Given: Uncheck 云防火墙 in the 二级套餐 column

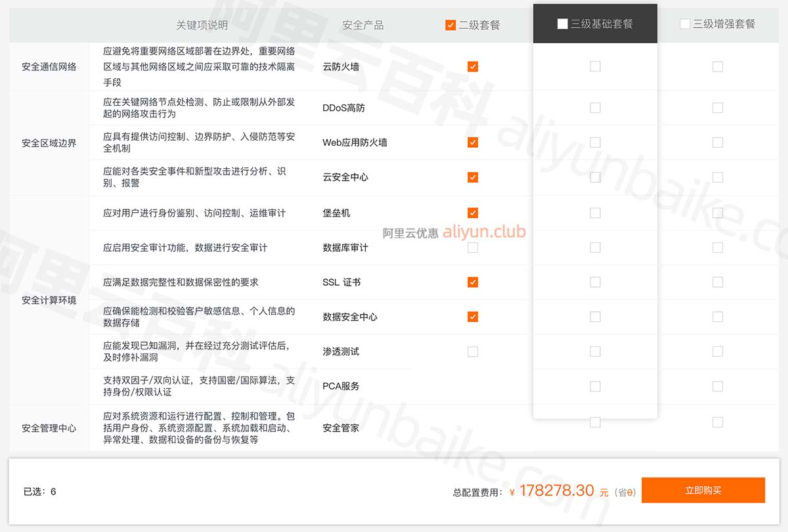Looking at the screenshot, I should pos(473,66).
